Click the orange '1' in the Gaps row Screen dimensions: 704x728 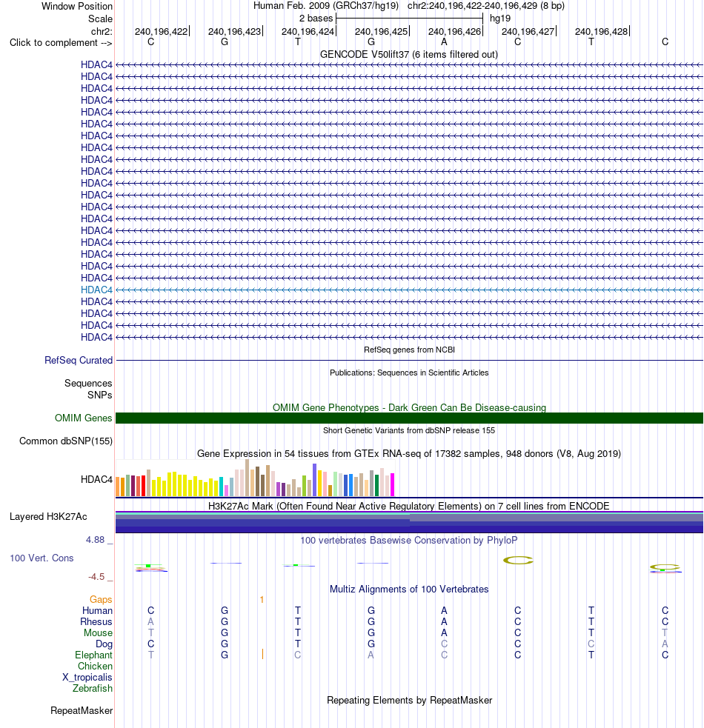(x=262, y=600)
